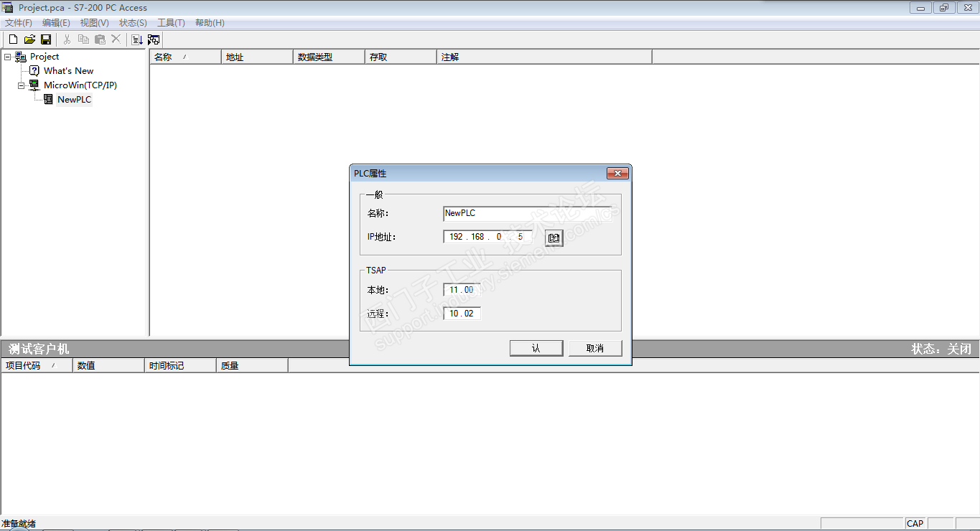The width and height of the screenshot is (980, 531).
Task: Open the 文件(F) menu
Action: tap(19, 23)
